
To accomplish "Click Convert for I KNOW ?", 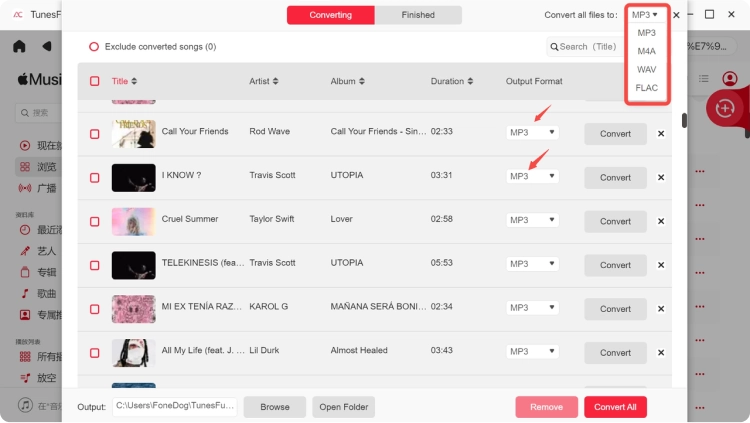I will pyautogui.click(x=615, y=178).
